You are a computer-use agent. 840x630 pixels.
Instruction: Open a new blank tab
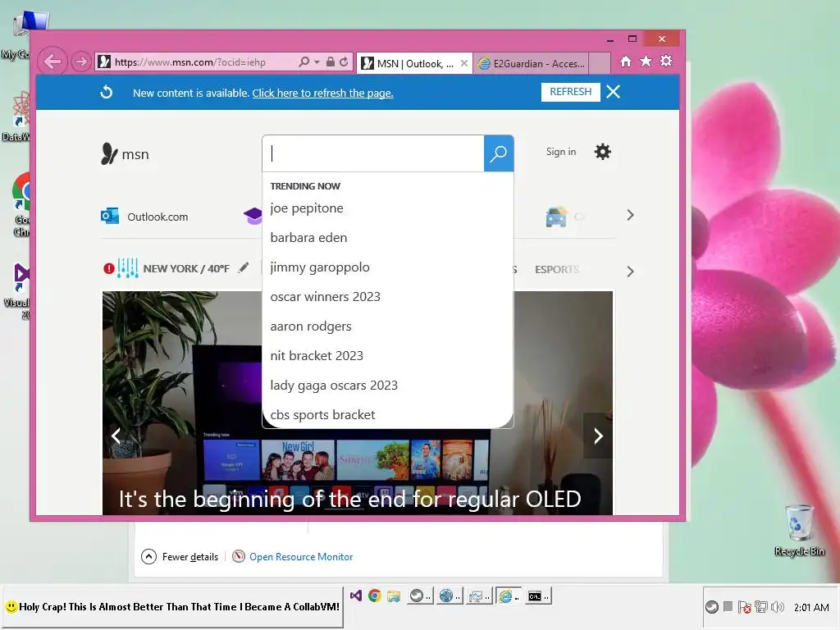600,63
